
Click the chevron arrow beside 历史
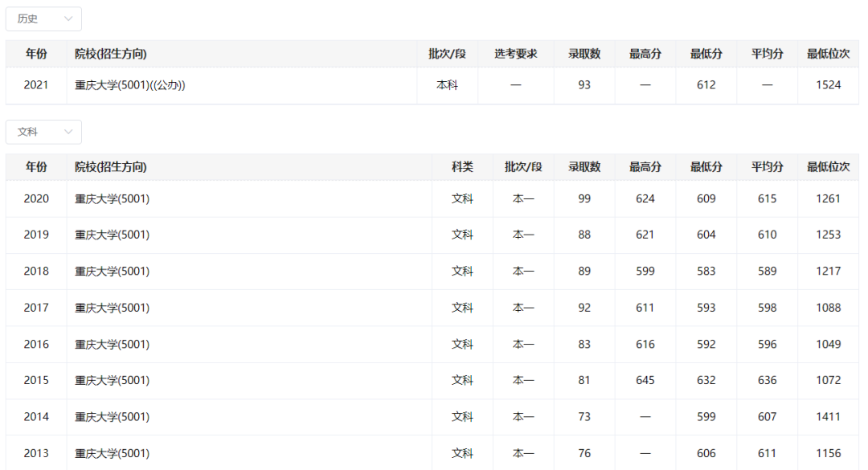coord(68,19)
